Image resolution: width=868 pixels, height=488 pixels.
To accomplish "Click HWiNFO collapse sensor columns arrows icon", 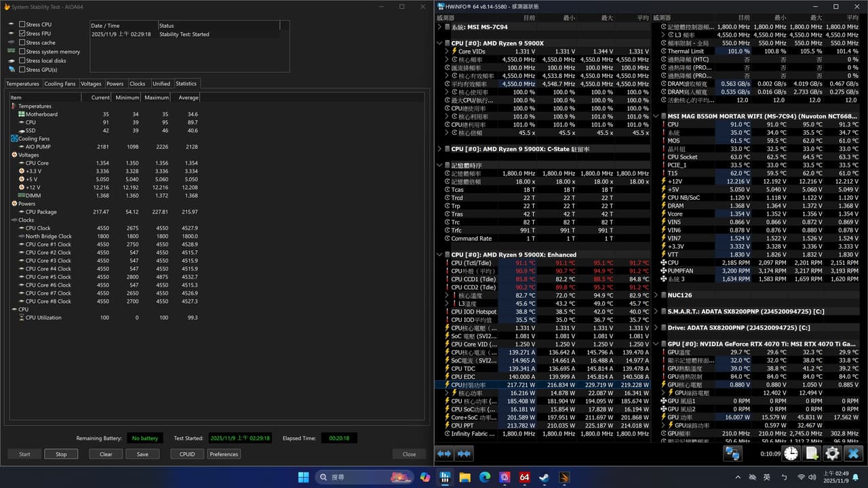I will point(465,453).
